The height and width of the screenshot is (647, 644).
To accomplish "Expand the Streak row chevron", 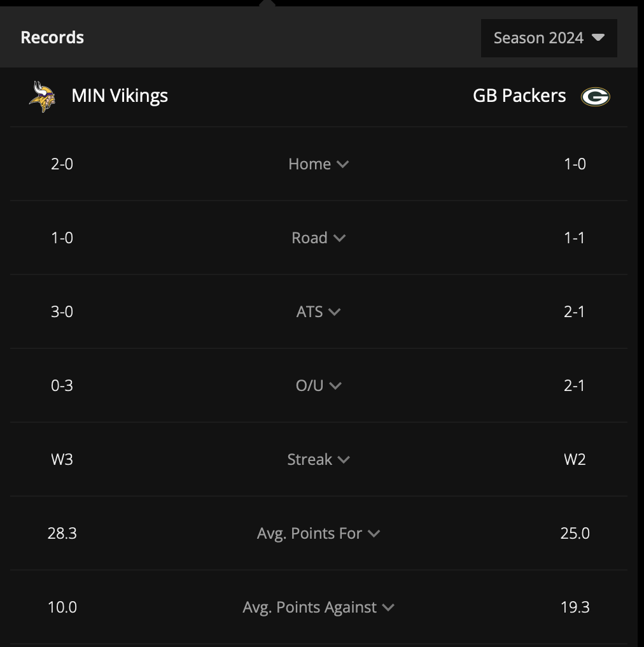I will point(344,460).
